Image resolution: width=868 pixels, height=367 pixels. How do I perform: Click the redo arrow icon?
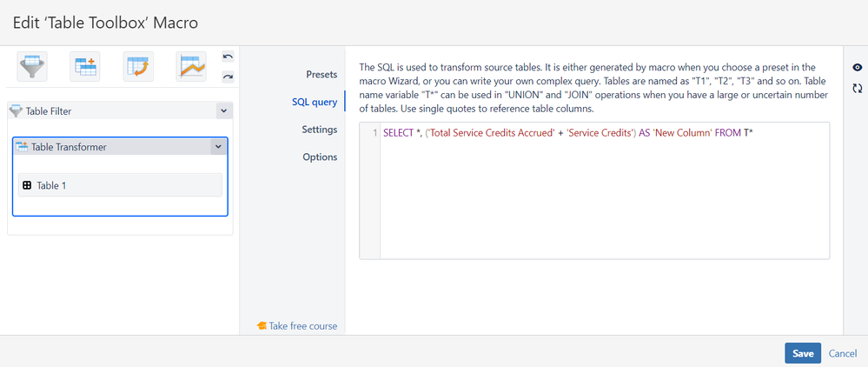point(228,77)
